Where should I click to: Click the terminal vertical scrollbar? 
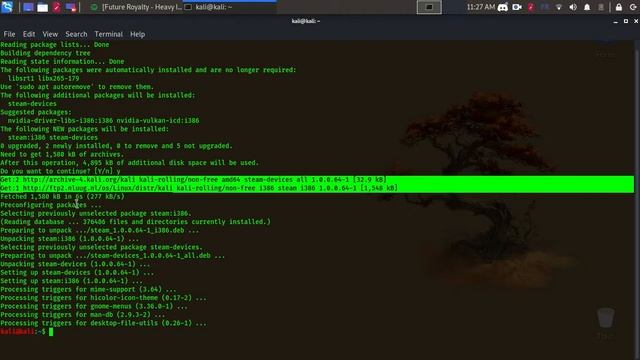[637, 200]
